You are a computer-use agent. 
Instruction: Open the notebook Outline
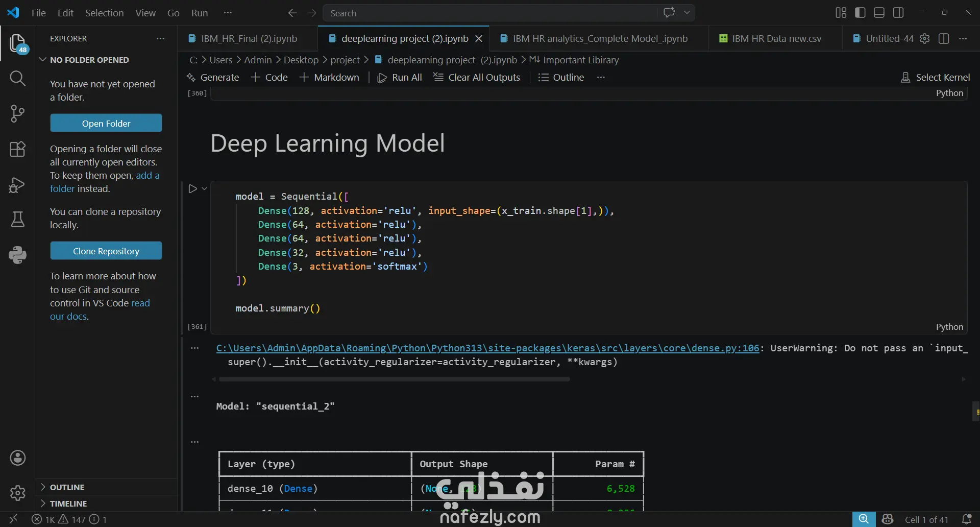pyautogui.click(x=561, y=77)
